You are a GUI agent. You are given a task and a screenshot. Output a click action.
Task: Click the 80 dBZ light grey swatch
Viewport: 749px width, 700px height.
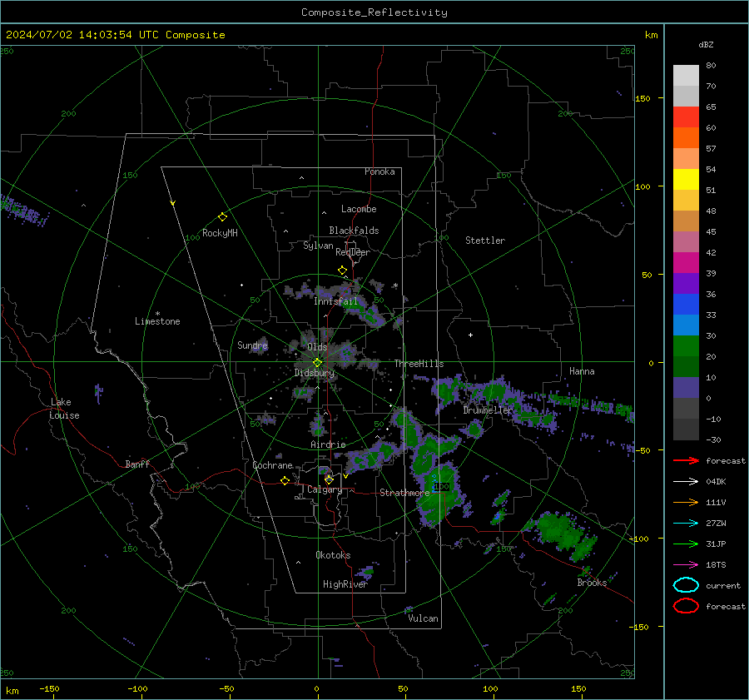coord(686,75)
